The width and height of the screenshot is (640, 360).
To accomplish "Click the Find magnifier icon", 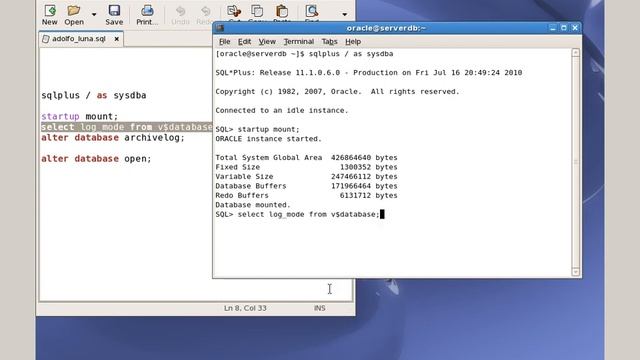I will point(311,11).
